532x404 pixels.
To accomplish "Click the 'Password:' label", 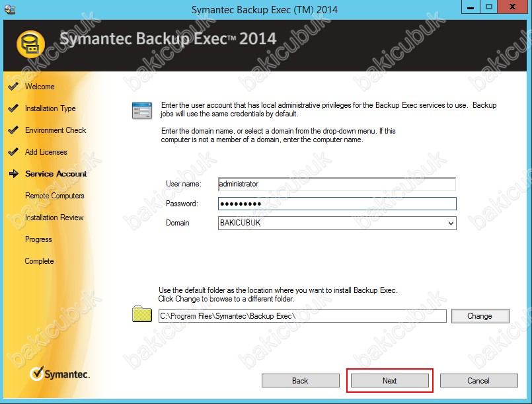I will point(182,204).
